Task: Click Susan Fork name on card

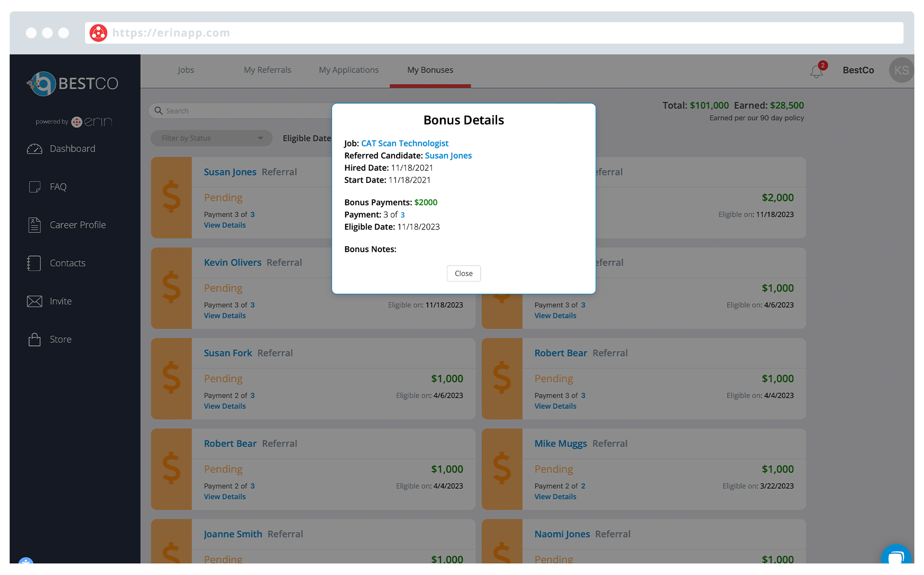Action: (228, 353)
